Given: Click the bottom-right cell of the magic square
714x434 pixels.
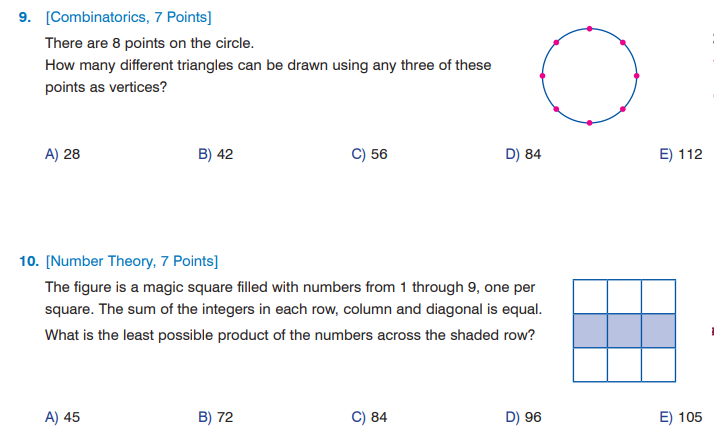Looking at the screenshot, I should [658, 364].
